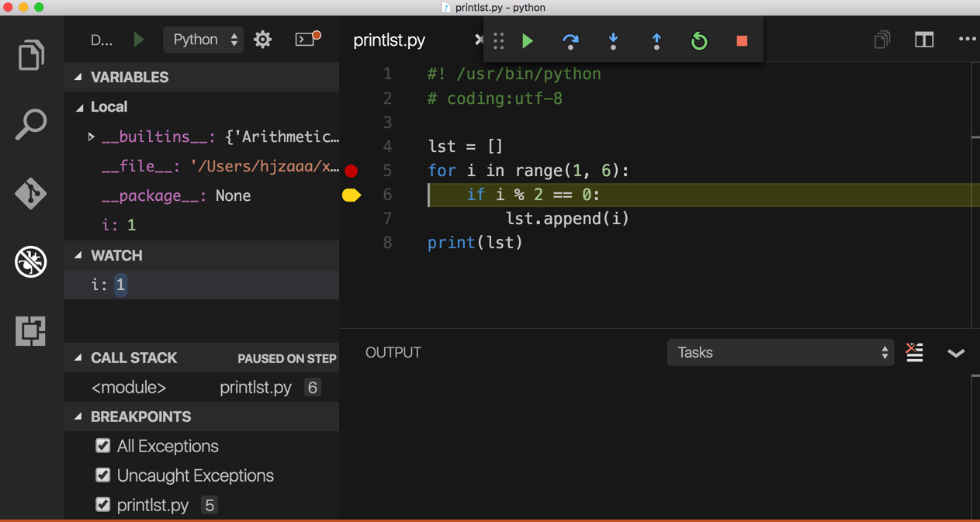The height and width of the screenshot is (522, 980).
Task: Stop debugging with the red square button
Action: coord(741,41)
